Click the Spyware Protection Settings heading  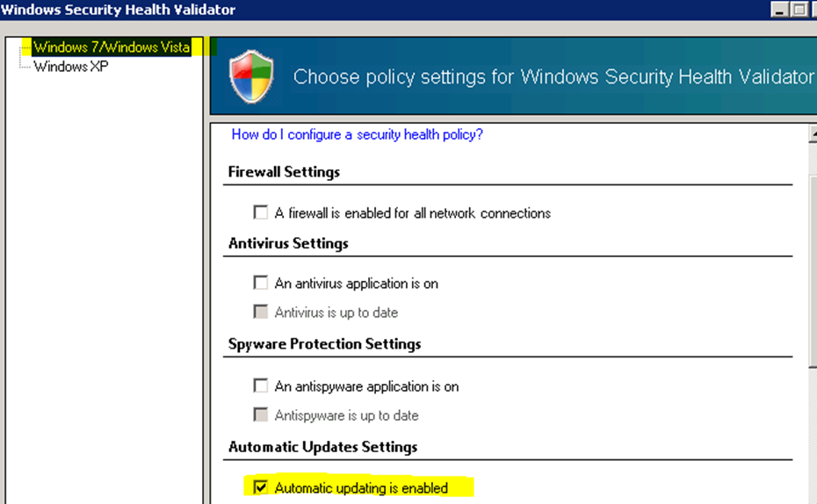tap(325, 344)
